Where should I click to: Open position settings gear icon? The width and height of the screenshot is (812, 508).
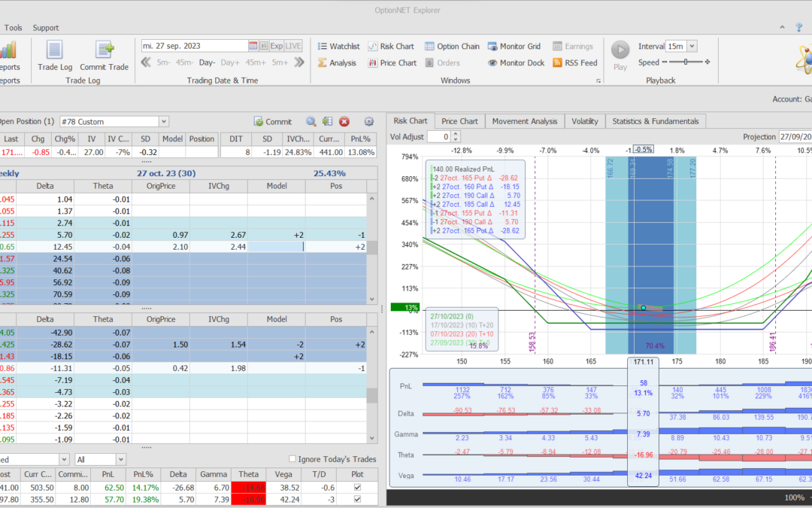click(368, 121)
